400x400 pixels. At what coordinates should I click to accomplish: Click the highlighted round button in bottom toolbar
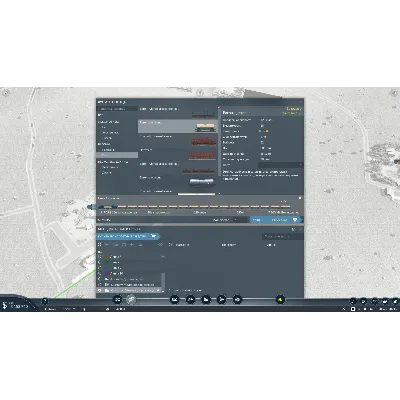tap(132, 300)
